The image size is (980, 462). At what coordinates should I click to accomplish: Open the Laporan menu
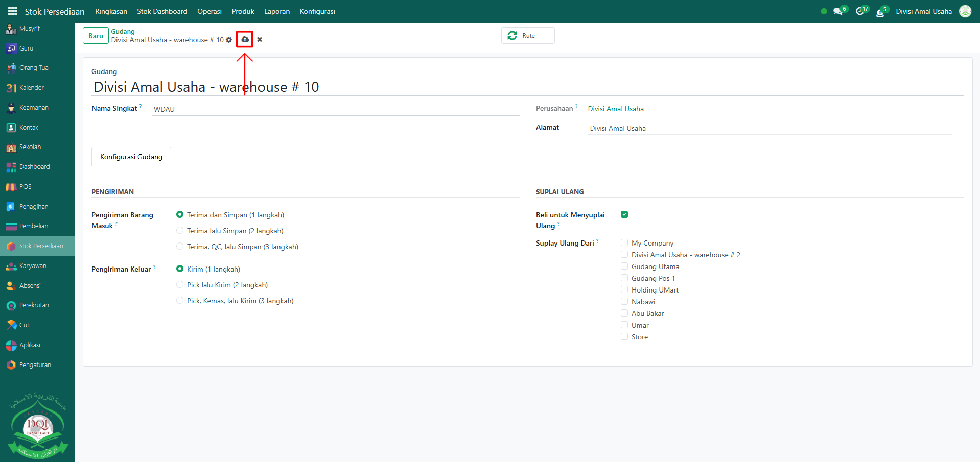click(x=276, y=11)
